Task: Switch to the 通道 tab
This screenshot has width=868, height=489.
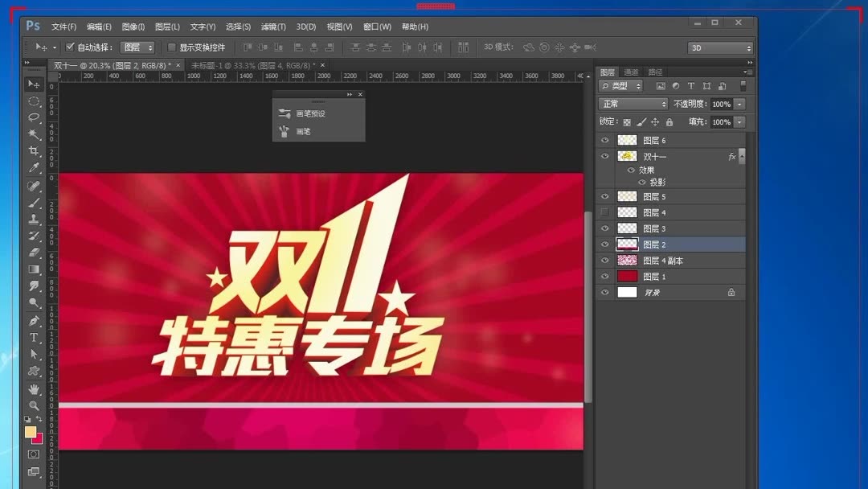Action: click(632, 71)
